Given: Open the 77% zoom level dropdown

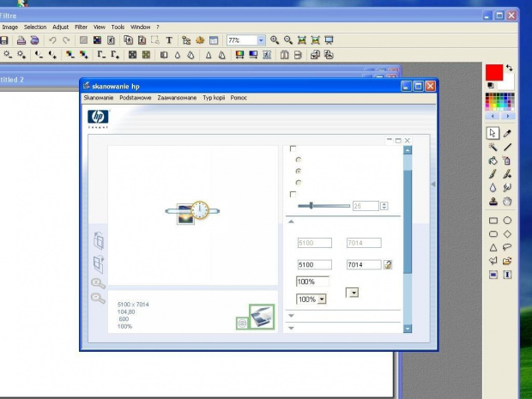Looking at the screenshot, I should (261, 40).
